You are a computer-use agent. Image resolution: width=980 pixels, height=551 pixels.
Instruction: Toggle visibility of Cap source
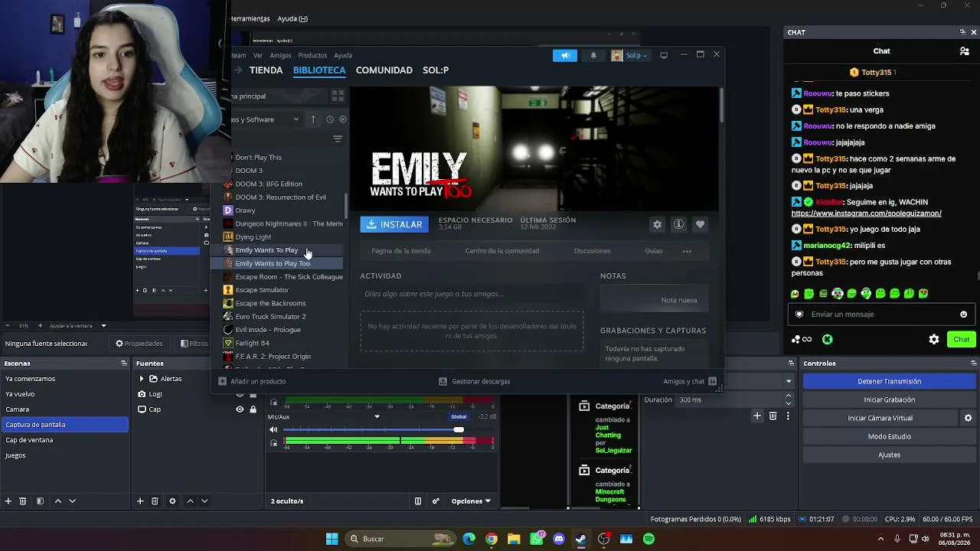point(240,409)
